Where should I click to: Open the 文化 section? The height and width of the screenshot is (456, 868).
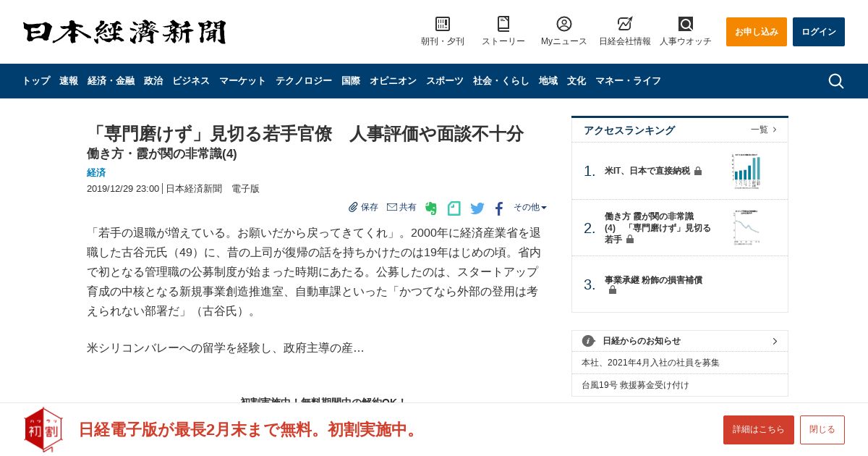[576, 81]
